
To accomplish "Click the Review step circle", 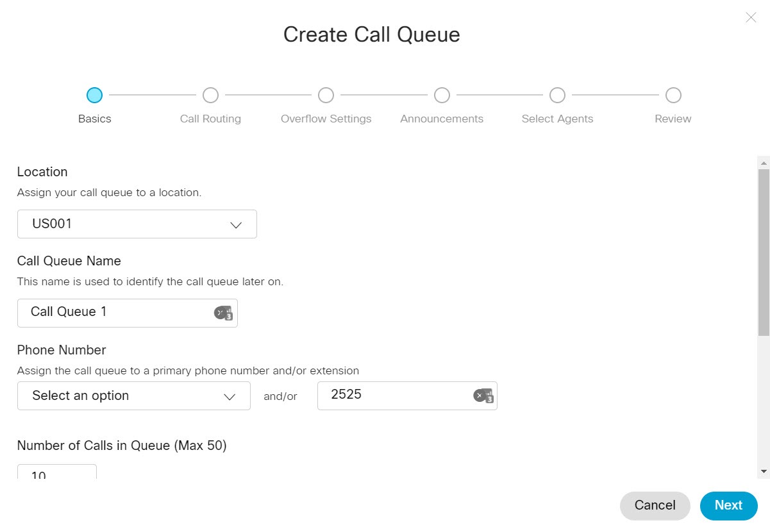I will coord(673,94).
